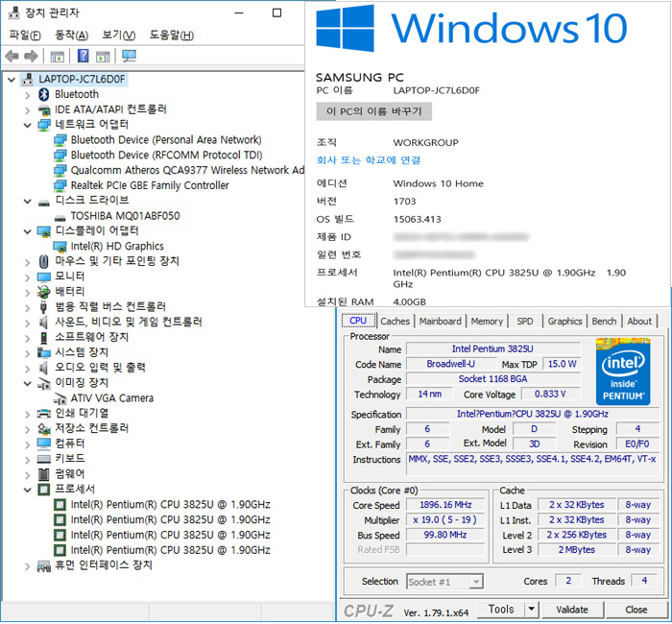Click the 회사 또는 학교에 연결 link
The height and width of the screenshot is (624, 672).
pos(368,160)
